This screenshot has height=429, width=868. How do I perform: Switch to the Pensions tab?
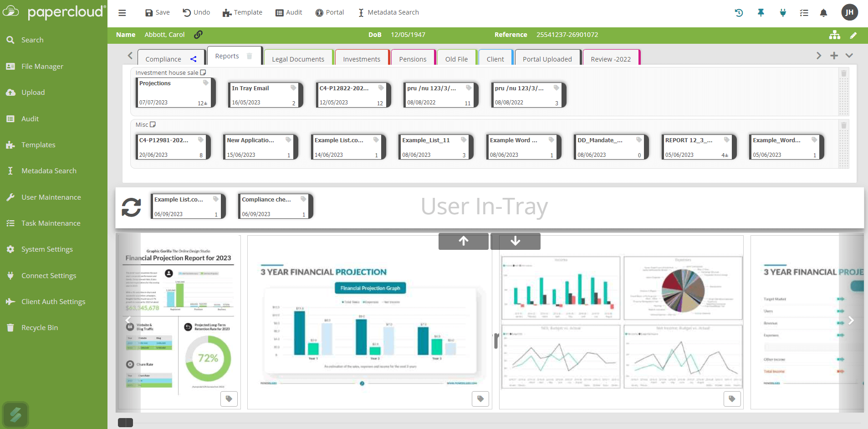click(x=412, y=59)
